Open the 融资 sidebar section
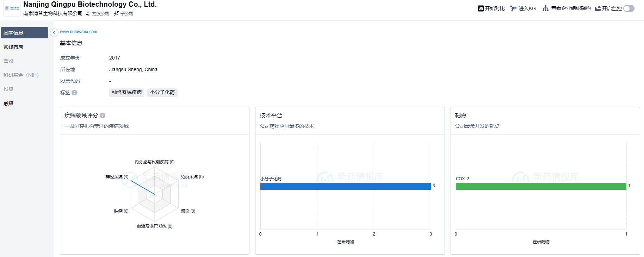Image resolution: width=644 pixels, height=257 pixels. pos(8,103)
